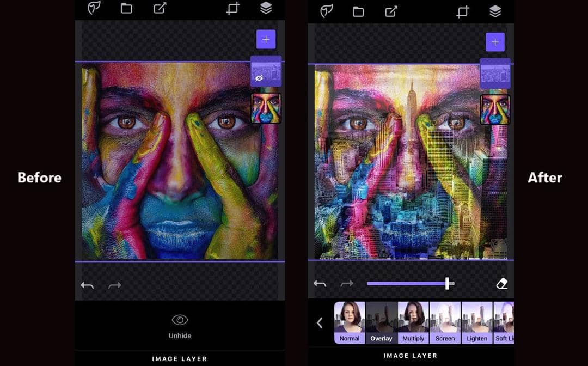This screenshot has height=366, width=588.
Task: Open layers stack icon in After panel
Action: pyautogui.click(x=495, y=11)
